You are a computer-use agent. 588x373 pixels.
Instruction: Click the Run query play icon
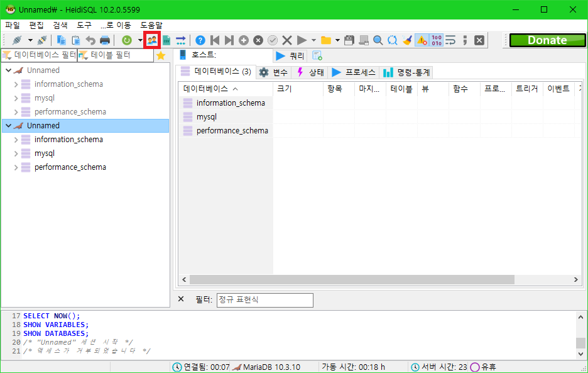tap(302, 40)
